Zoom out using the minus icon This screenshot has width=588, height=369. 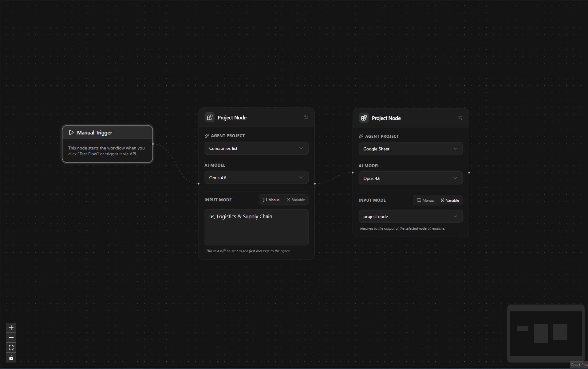[x=11, y=337]
